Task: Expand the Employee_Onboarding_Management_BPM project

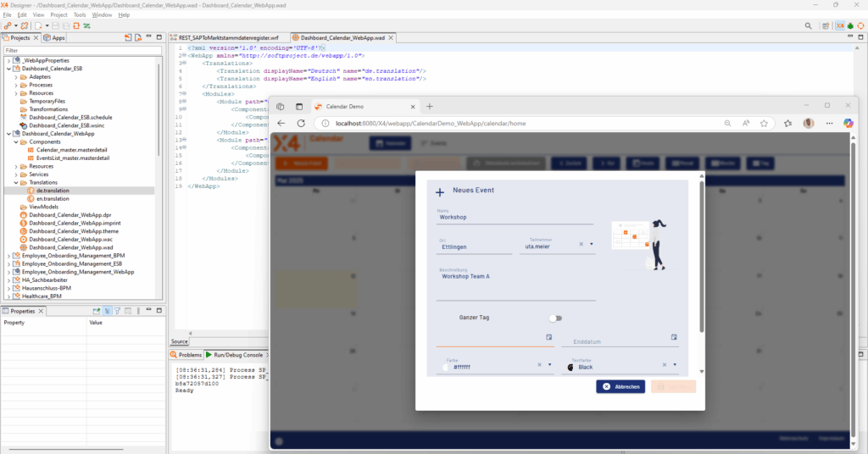Action: click(8, 255)
